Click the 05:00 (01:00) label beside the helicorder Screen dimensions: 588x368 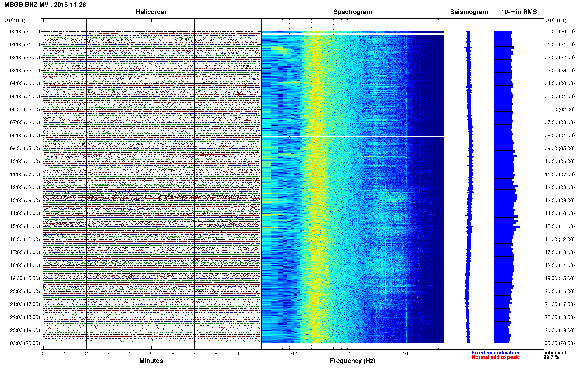click(x=25, y=96)
